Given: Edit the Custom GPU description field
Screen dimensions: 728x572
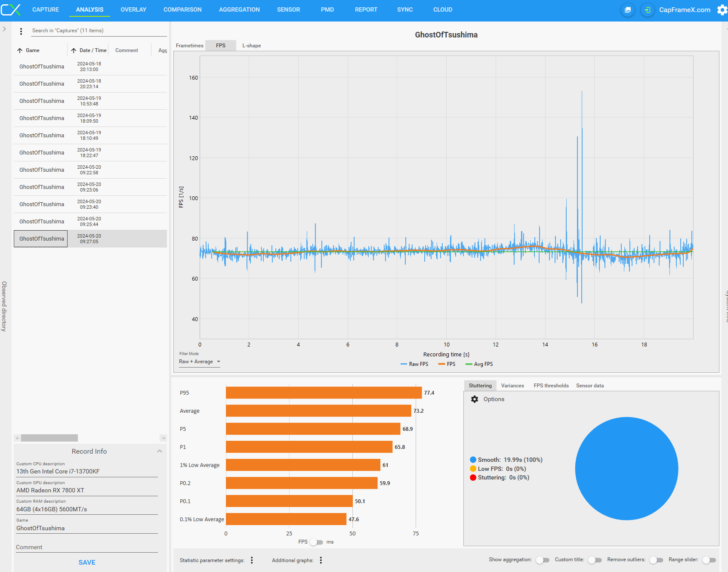Looking at the screenshot, I should pos(87,491).
